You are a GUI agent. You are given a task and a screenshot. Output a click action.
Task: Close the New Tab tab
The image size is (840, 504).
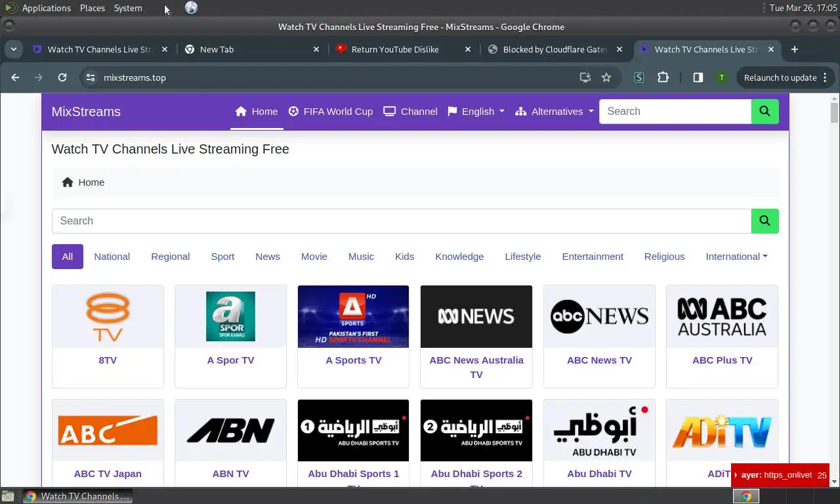316,49
